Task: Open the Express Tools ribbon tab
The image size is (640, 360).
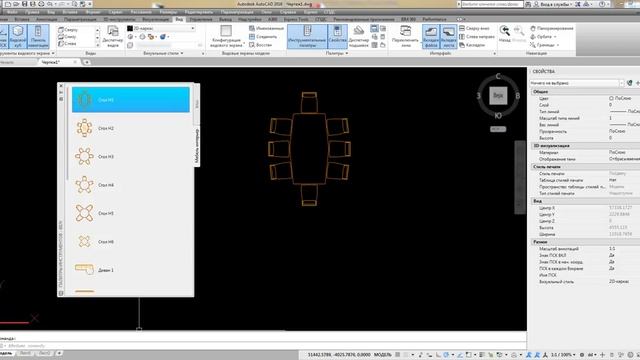Action: coord(296,19)
